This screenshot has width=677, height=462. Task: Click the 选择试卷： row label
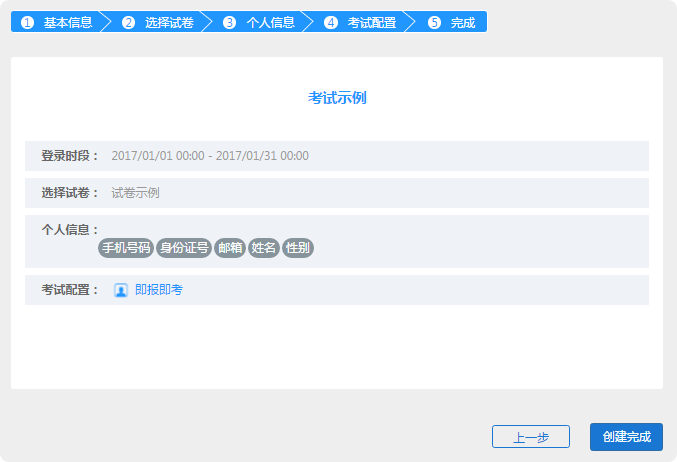pyautogui.click(x=70, y=193)
